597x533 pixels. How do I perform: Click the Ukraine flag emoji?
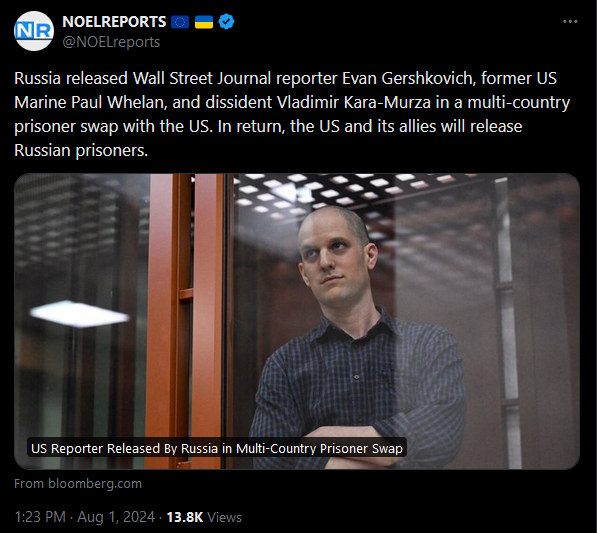[x=204, y=22]
